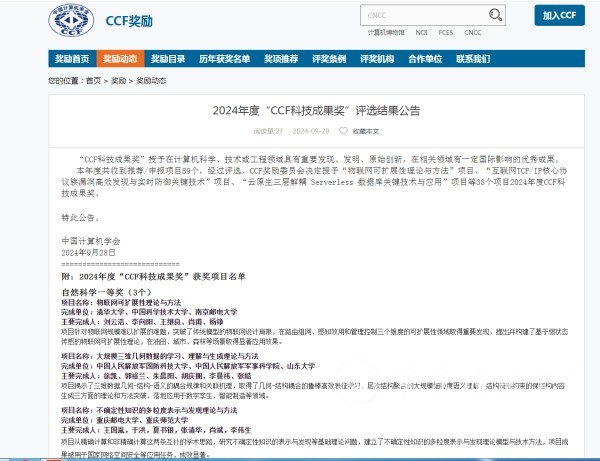Viewport: 600px width, 461px height.
Task: Click the 特此公告。 line
Action: pyautogui.click(x=80, y=218)
